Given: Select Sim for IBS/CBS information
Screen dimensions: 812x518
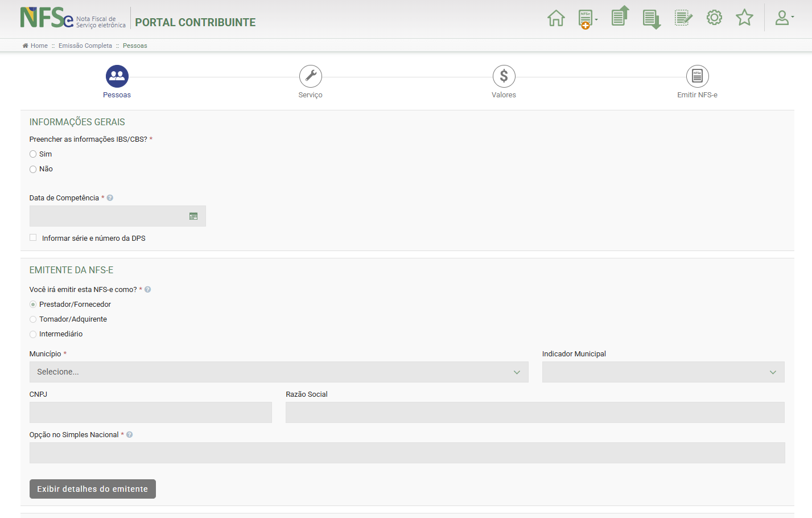Looking at the screenshot, I should [x=33, y=154].
